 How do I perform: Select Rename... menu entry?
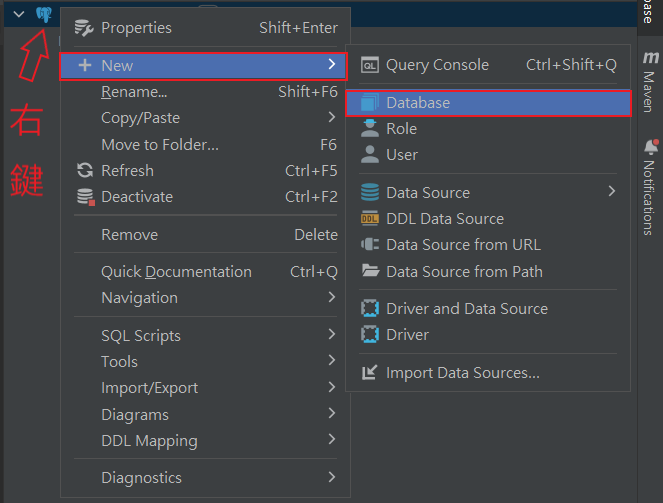click(134, 92)
